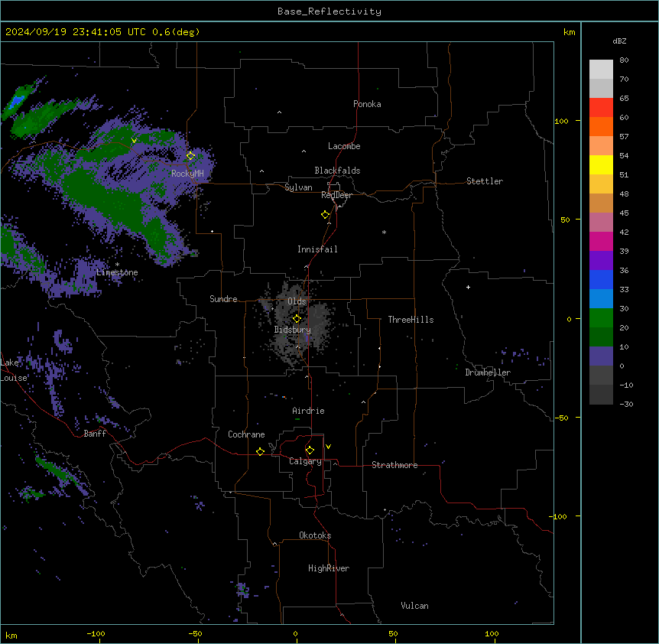Pick the magenta swatch in dBZ legend
This screenshot has width=659, height=644.
601,241
